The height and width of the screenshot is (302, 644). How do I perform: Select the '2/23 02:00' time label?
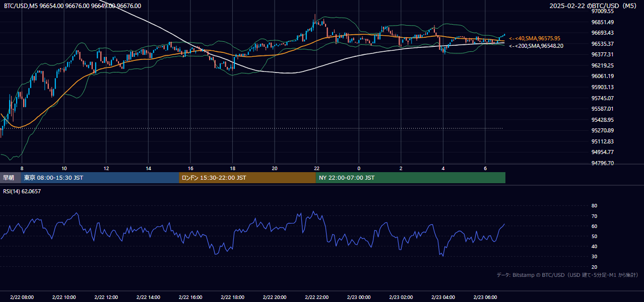click(x=401, y=297)
